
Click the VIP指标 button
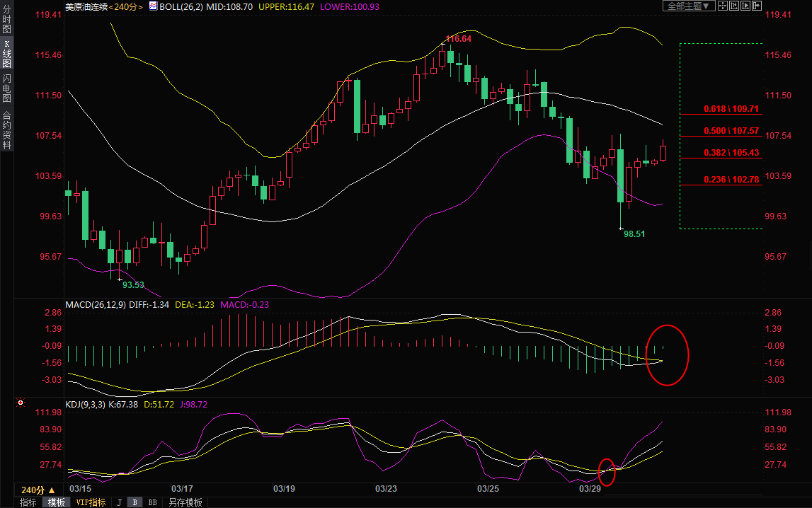[91, 502]
